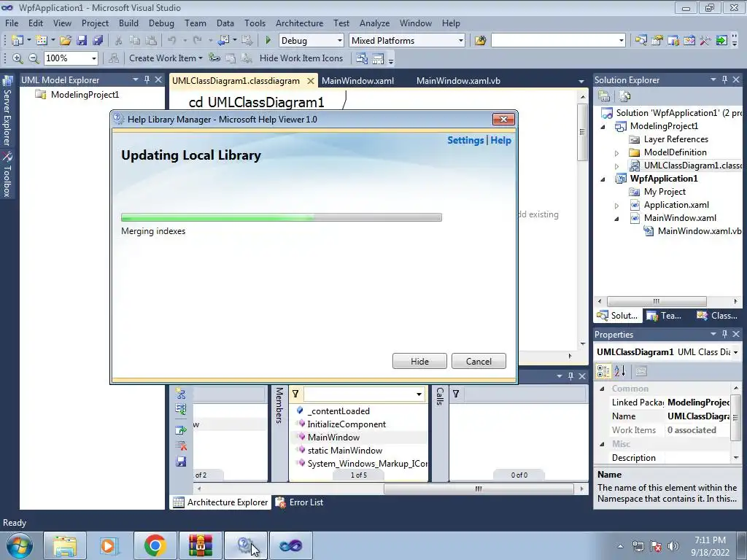Click the New Project toolbar icon

click(x=18, y=41)
